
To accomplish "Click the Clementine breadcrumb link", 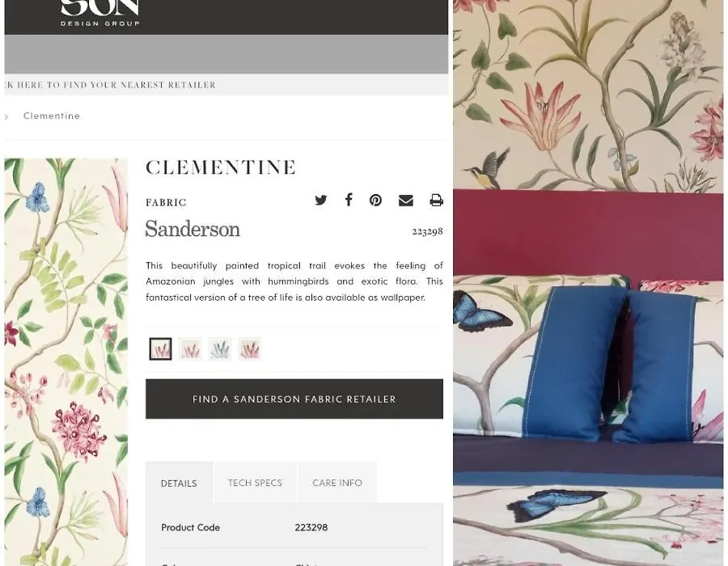I will [52, 116].
